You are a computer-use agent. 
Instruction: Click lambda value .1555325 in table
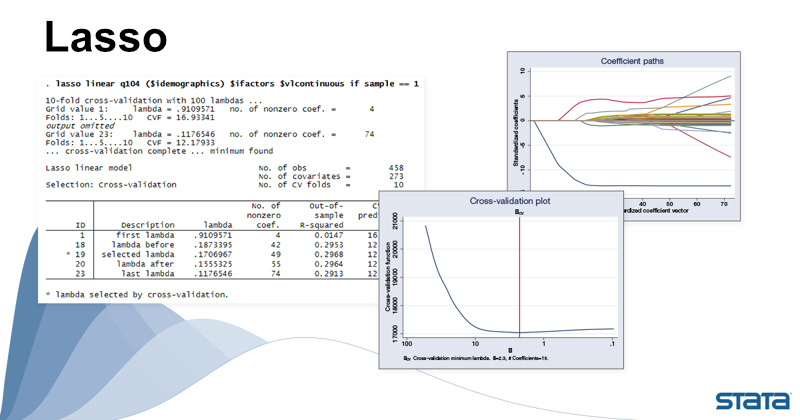[x=213, y=264]
